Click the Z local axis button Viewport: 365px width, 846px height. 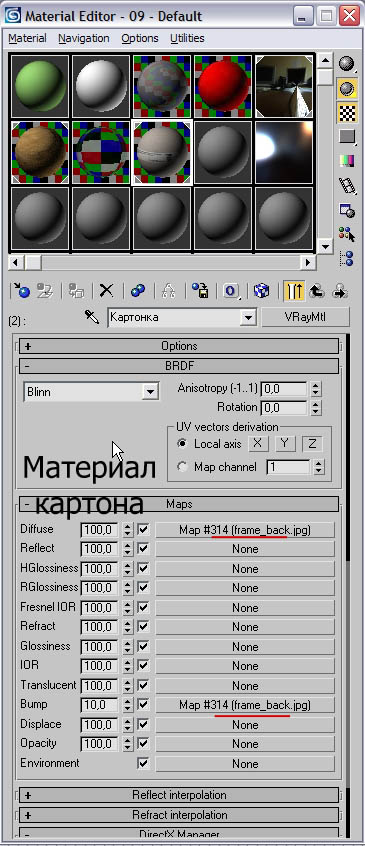coord(312,444)
